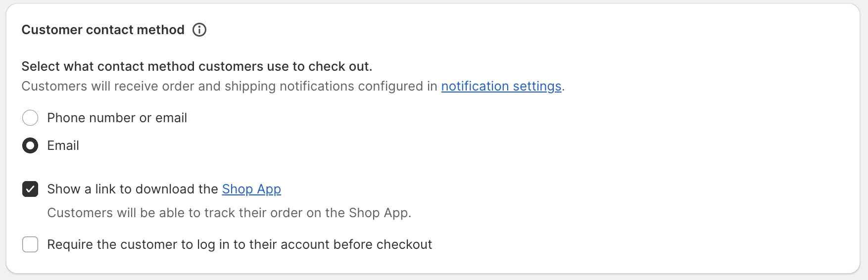Image resolution: width=868 pixels, height=280 pixels.
Task: Open the Shop App hyperlink
Action: click(x=251, y=189)
